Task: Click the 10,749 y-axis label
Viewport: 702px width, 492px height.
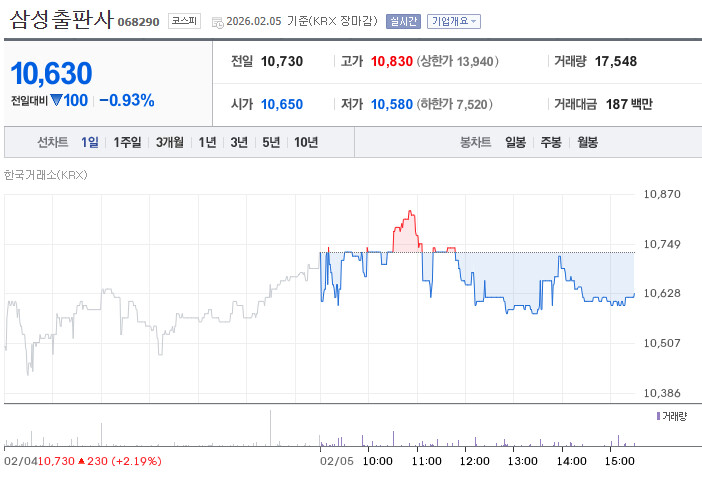Action: [x=662, y=244]
